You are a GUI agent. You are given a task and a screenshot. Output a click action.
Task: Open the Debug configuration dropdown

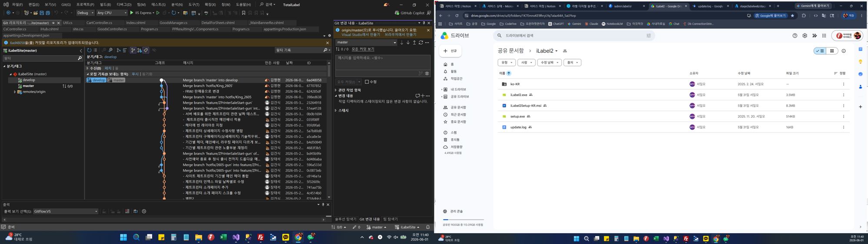(85, 13)
